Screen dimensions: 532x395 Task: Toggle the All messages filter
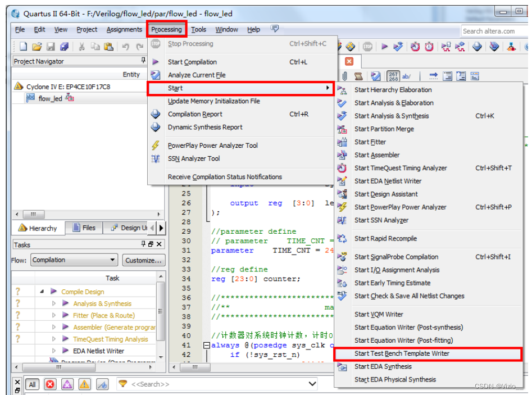[x=32, y=384]
